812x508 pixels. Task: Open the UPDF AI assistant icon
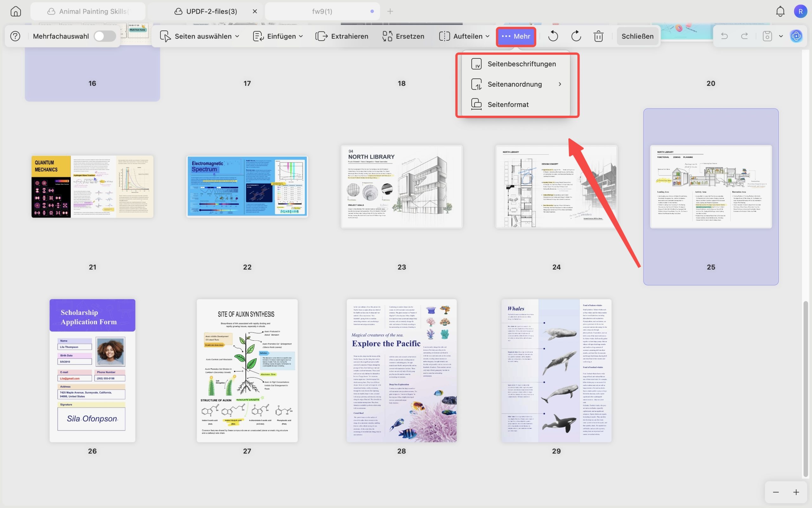[796, 36]
